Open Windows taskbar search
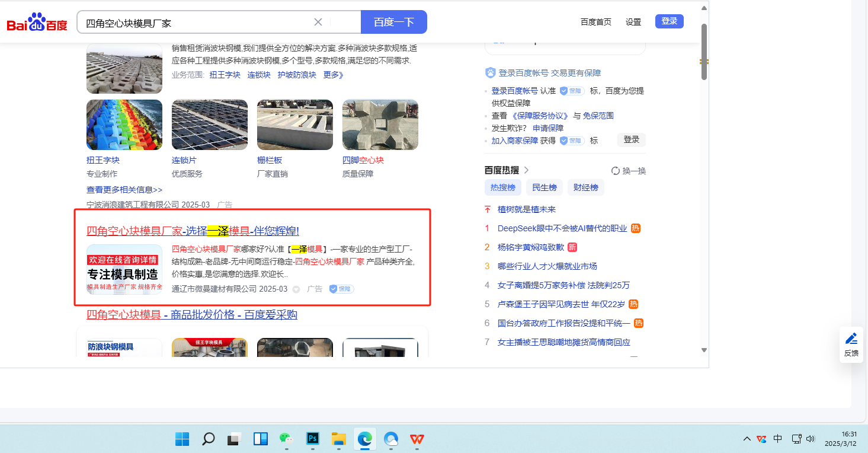The height and width of the screenshot is (453, 868). point(208,439)
